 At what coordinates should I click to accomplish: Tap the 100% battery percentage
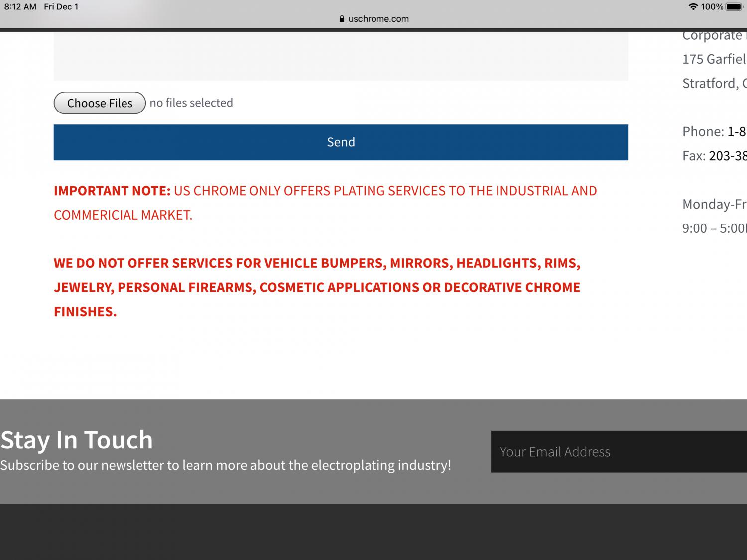pyautogui.click(x=712, y=7)
